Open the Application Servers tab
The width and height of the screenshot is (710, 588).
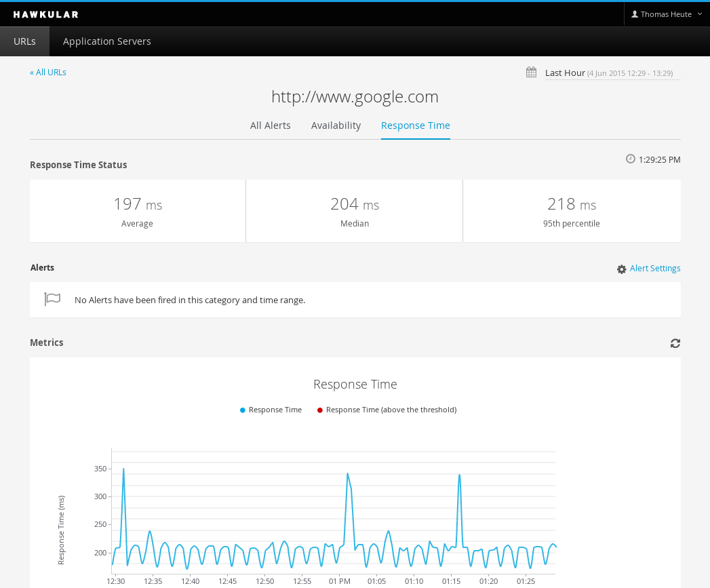click(107, 41)
